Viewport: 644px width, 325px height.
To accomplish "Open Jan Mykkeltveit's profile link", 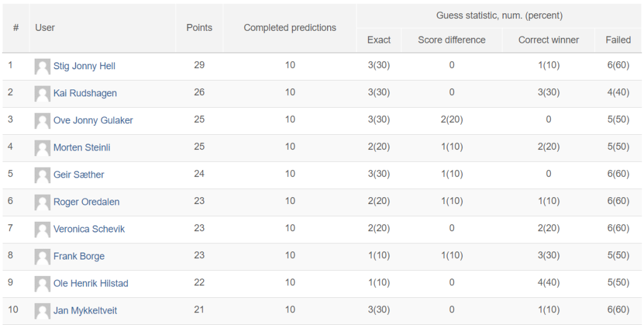I will (85, 310).
